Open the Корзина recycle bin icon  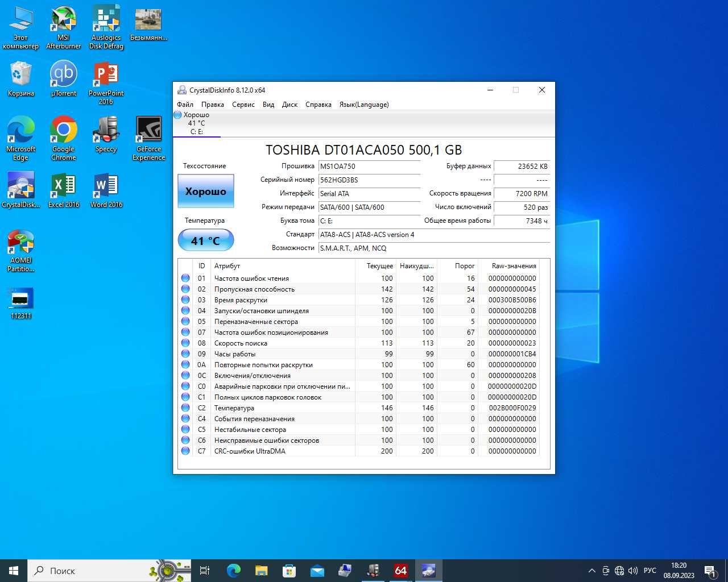pyautogui.click(x=21, y=79)
